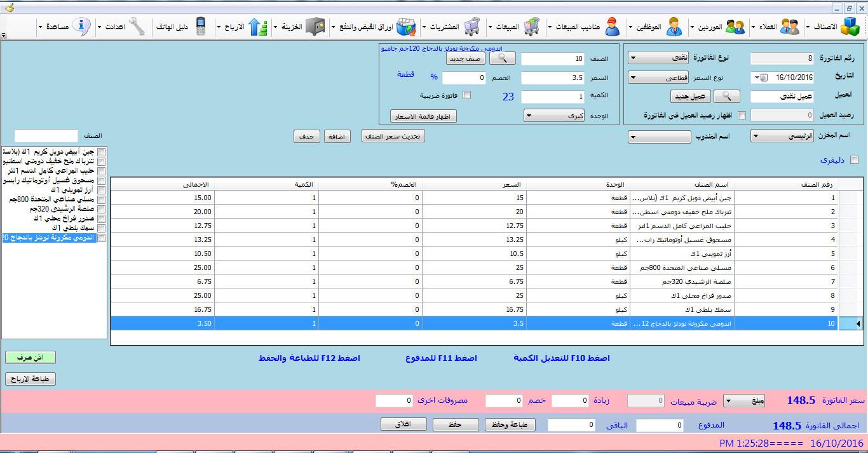Click the اضافة (add) button
Screen dimensions: 868x453
tap(339, 137)
